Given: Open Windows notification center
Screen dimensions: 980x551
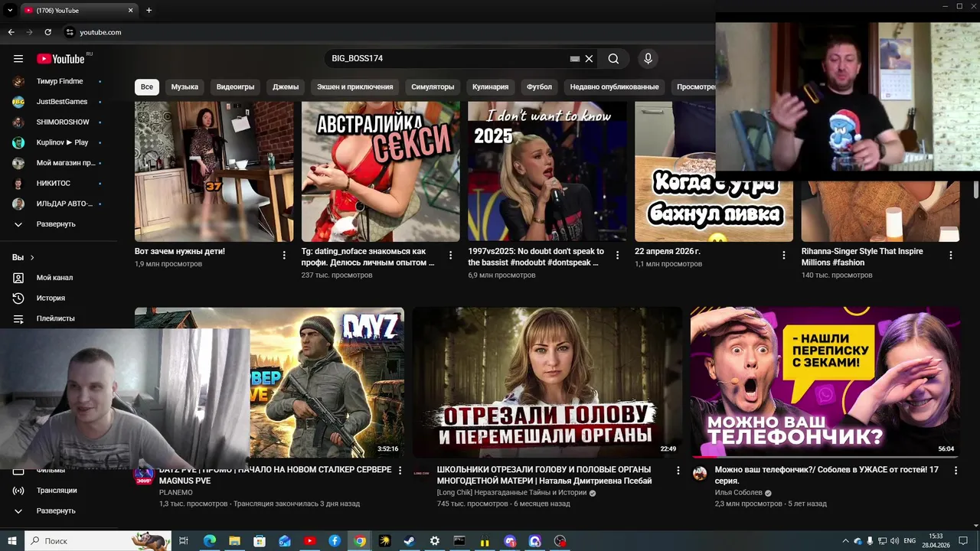Looking at the screenshot, I should tap(962, 541).
